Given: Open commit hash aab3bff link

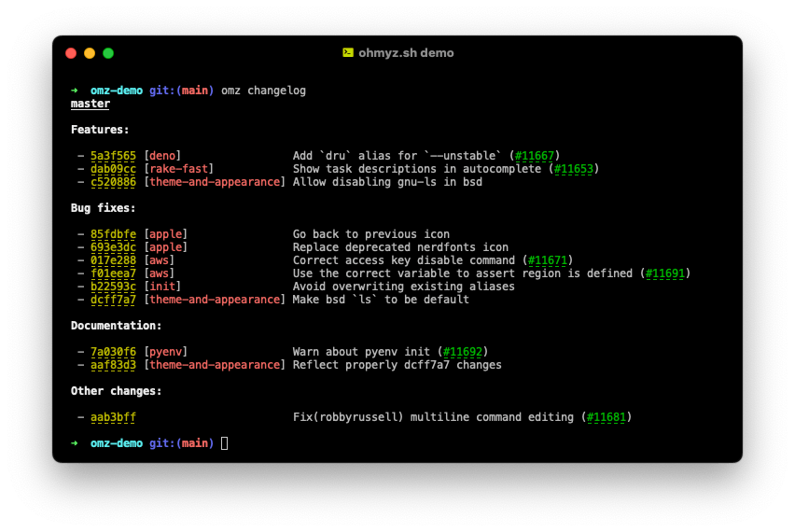Looking at the screenshot, I should click(113, 417).
